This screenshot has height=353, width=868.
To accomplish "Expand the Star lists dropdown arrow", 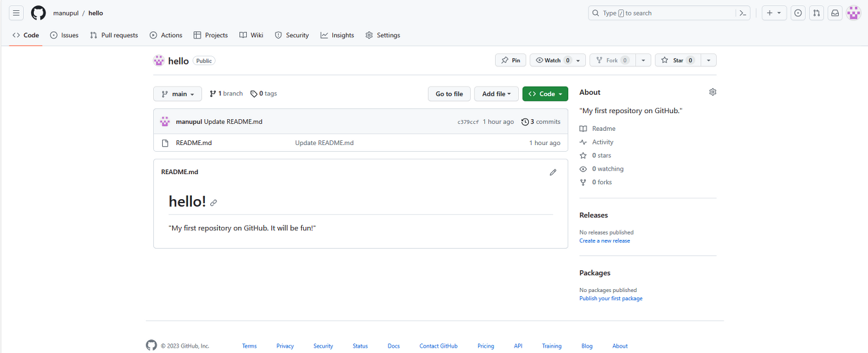I will pyautogui.click(x=709, y=60).
